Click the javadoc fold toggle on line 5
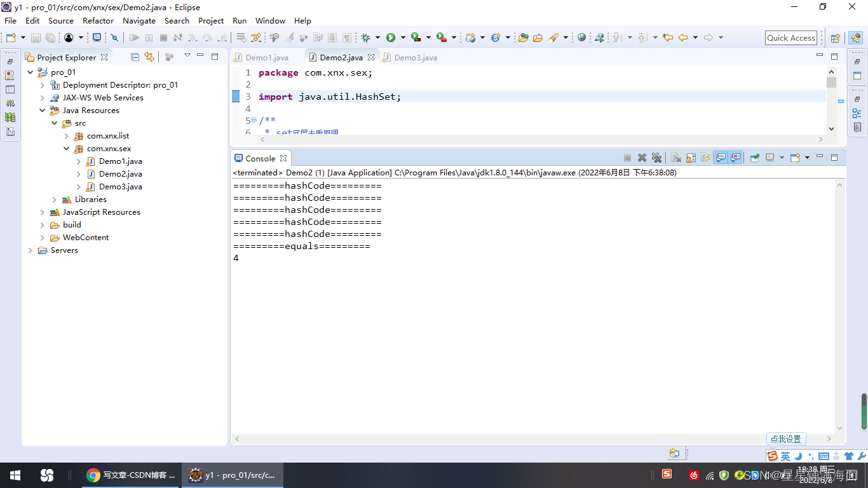 click(254, 120)
